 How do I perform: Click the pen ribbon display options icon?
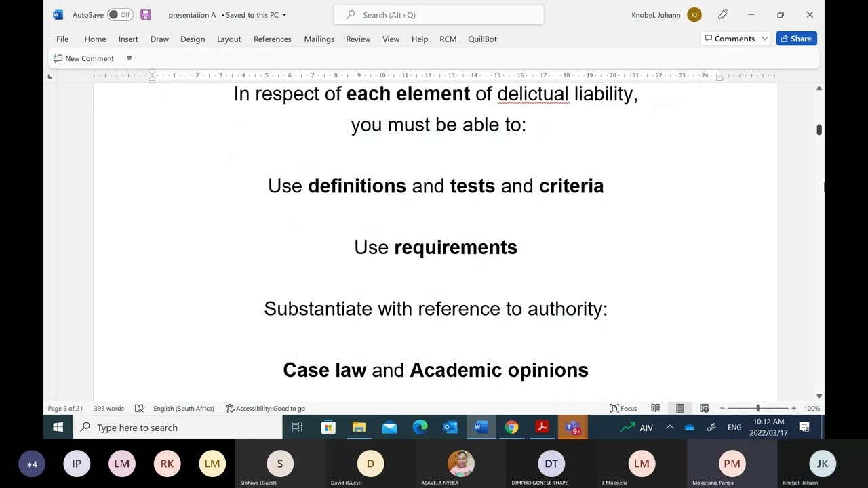coord(723,14)
